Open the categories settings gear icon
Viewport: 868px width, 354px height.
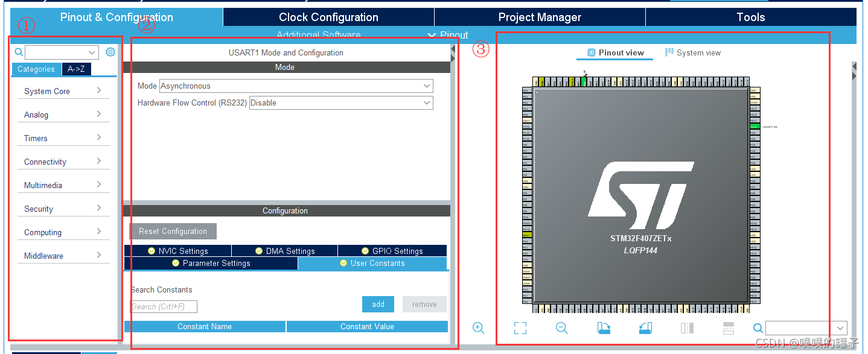click(x=110, y=52)
